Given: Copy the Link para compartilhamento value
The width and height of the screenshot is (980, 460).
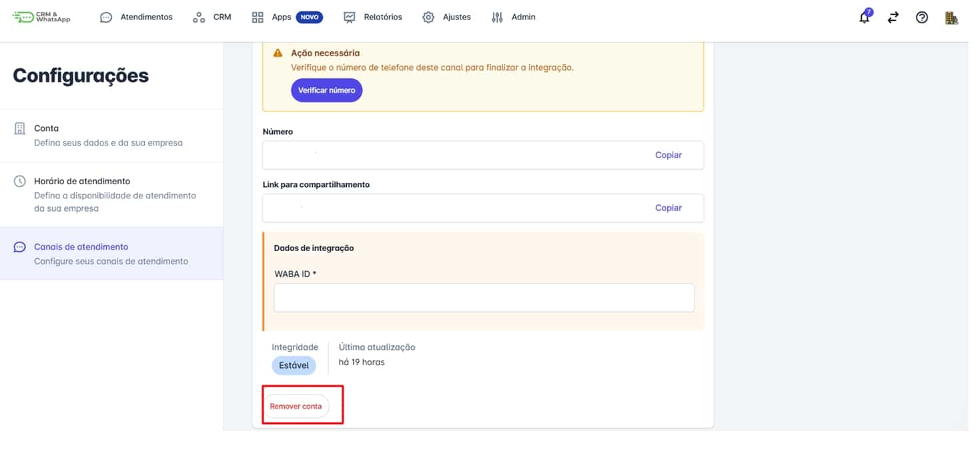Looking at the screenshot, I should click(668, 208).
